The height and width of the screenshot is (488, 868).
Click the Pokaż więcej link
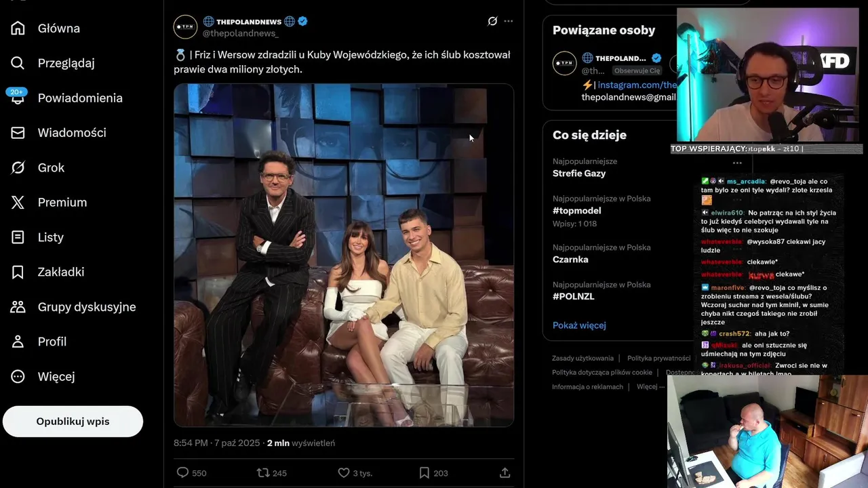(x=579, y=325)
